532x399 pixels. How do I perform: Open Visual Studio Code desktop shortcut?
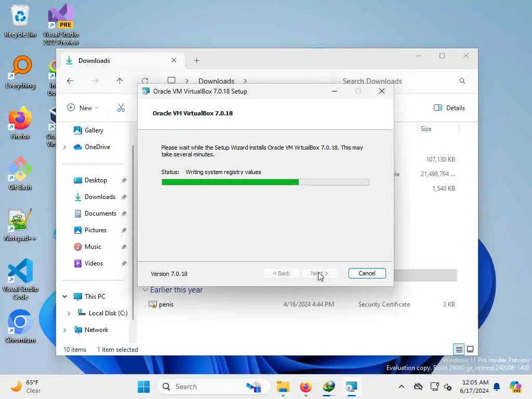pos(20,279)
